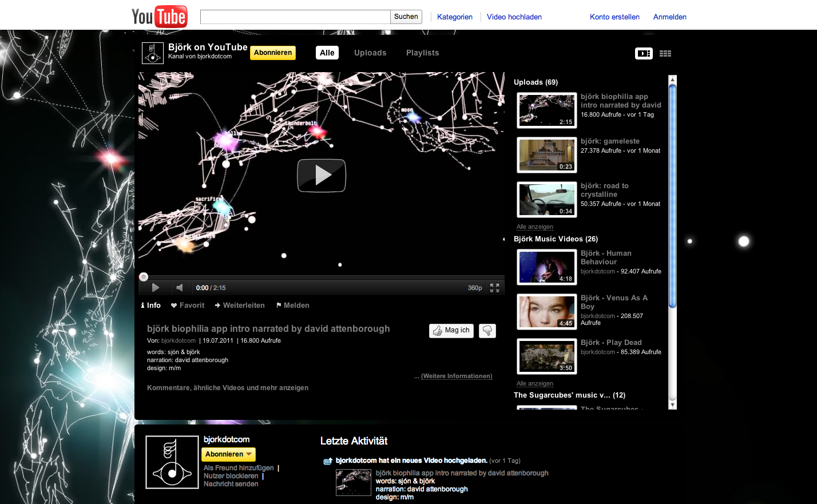Viewport: 817px width, 504px height.
Task: Open Björk - Human Behaviour thumbnail
Action: (x=547, y=267)
